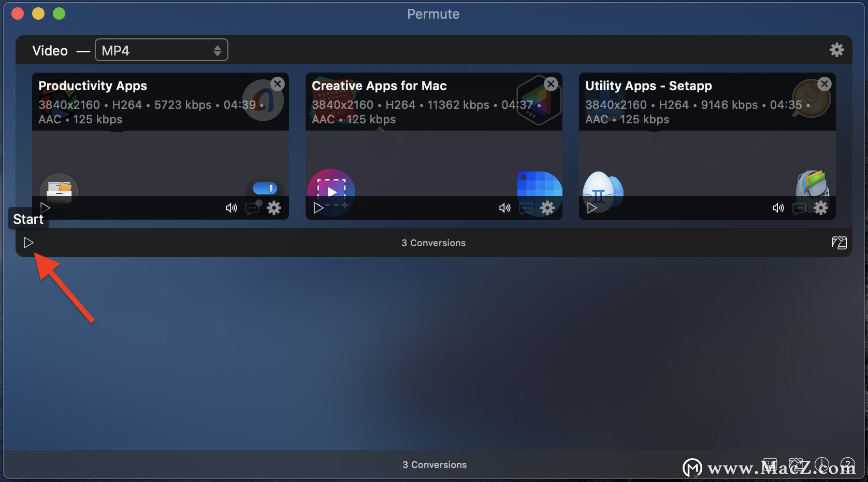This screenshot has width=868, height=482.
Task: Open settings gear on Productivity Apps card
Action: (274, 208)
